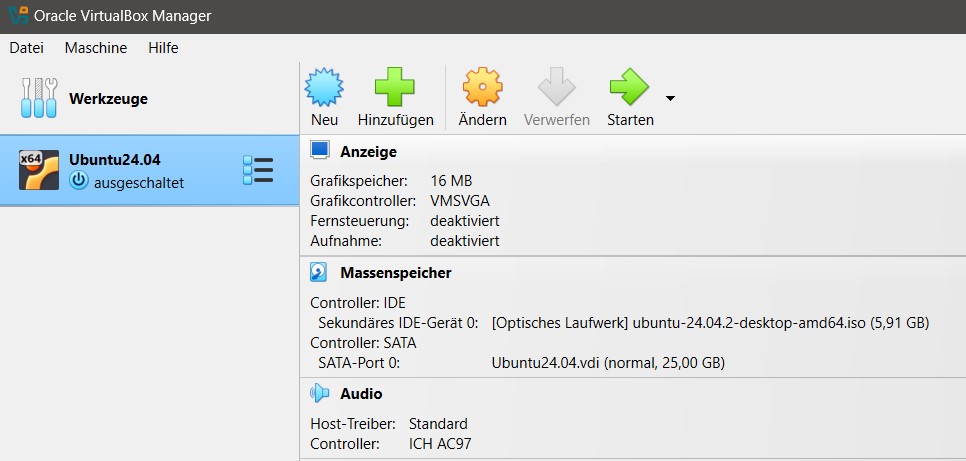The height and width of the screenshot is (461, 966).
Task: Open Massenspeicher section heading
Action: [x=396, y=272]
